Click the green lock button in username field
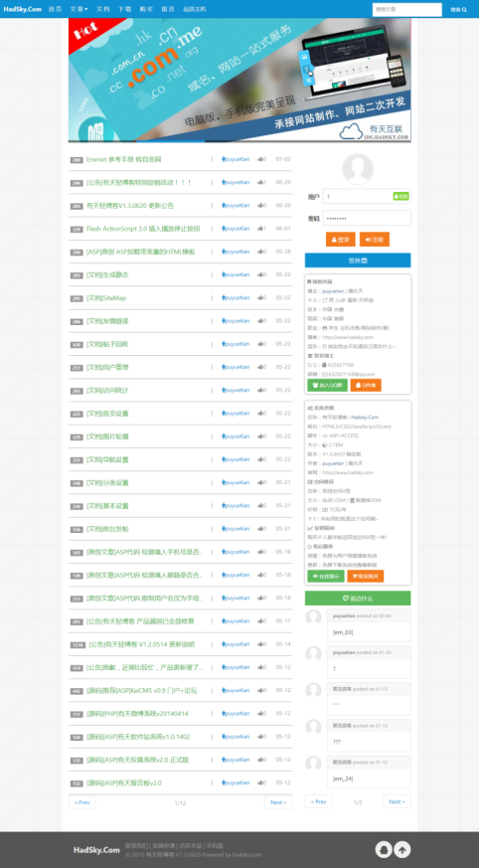 401,196
